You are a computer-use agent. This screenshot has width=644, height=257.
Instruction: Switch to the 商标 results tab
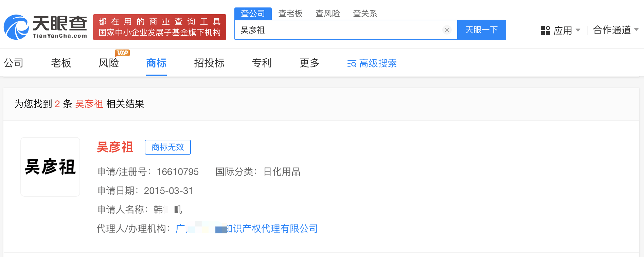pyautogui.click(x=156, y=63)
